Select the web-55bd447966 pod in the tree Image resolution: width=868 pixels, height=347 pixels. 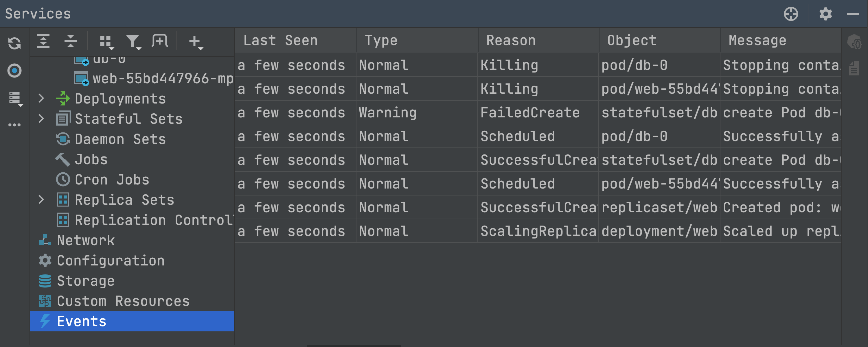[162, 78]
